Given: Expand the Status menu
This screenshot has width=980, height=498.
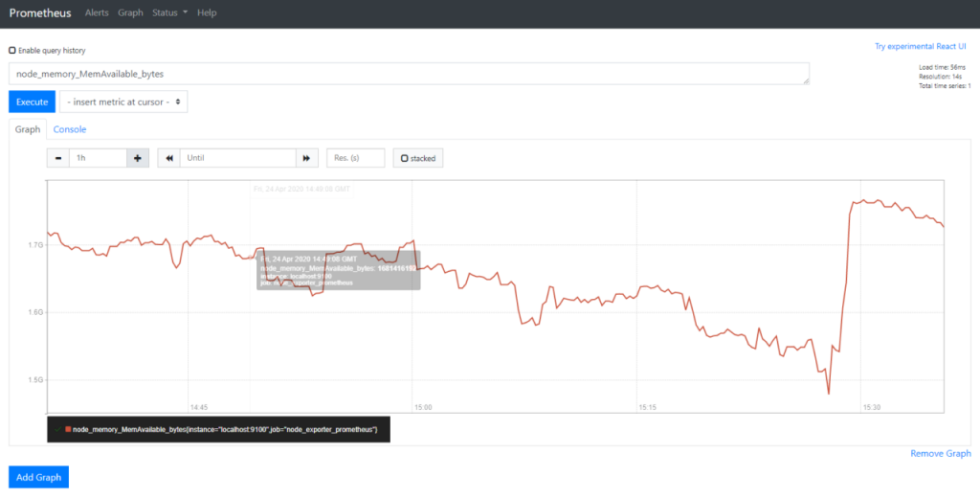Looking at the screenshot, I should click(x=170, y=13).
